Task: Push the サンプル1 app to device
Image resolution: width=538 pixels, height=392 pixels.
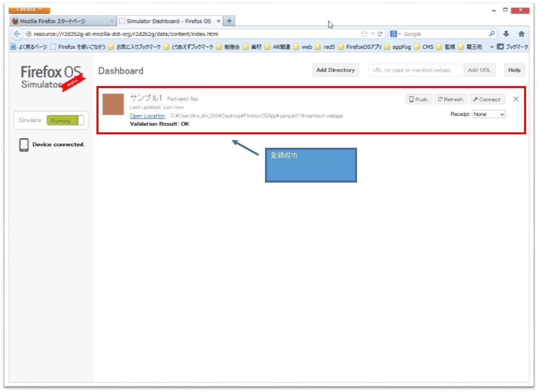Action: click(419, 99)
